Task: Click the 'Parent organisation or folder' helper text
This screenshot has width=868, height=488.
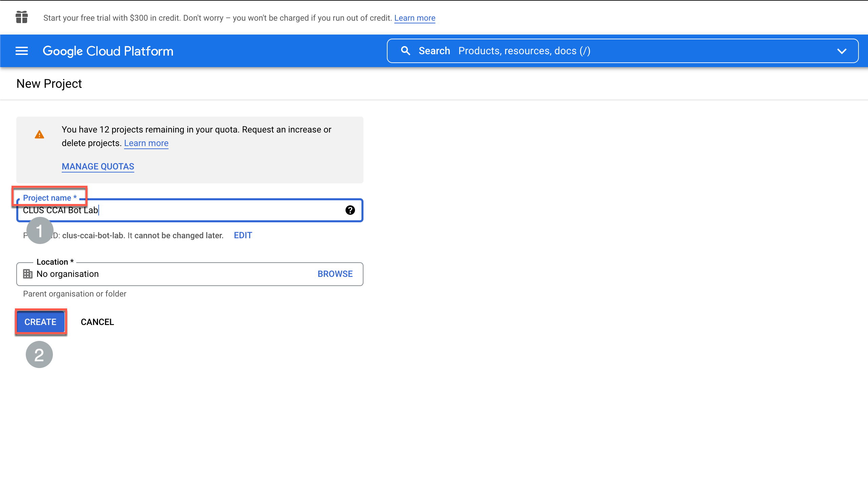Action: point(75,294)
